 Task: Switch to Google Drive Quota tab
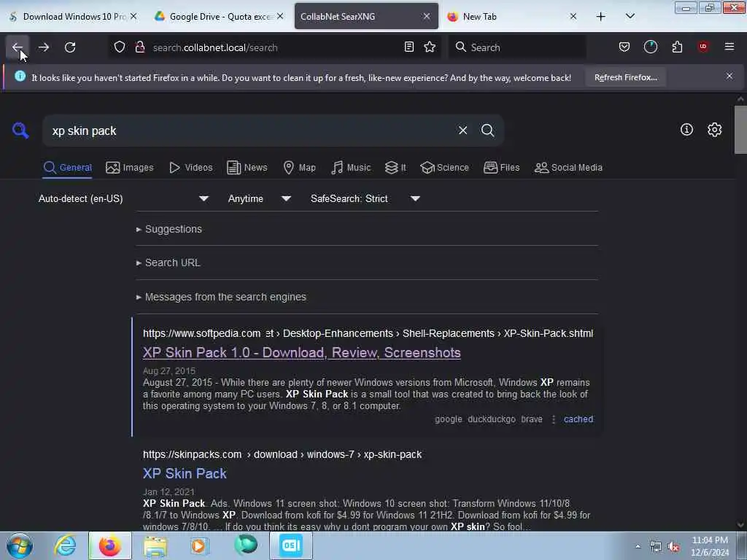[219, 17]
